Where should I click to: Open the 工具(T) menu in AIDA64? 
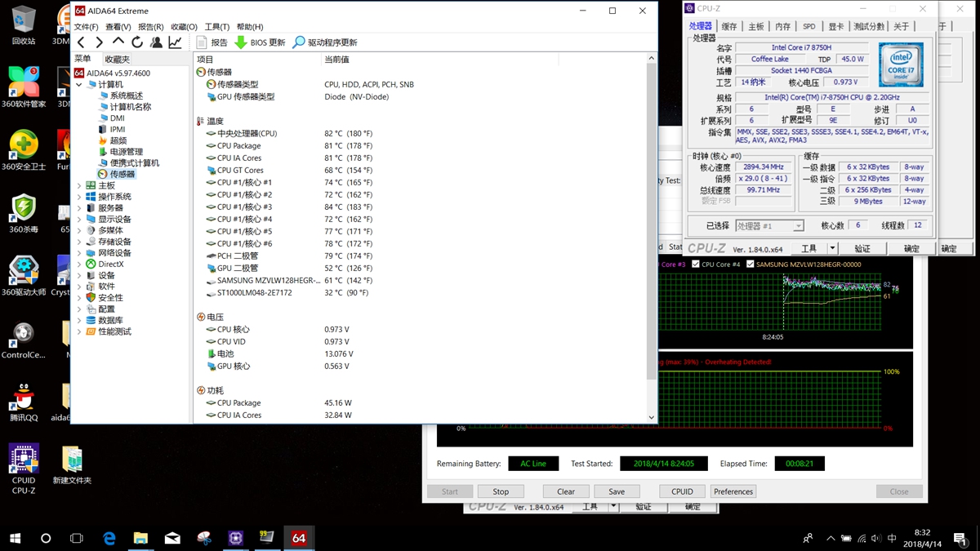pyautogui.click(x=216, y=26)
